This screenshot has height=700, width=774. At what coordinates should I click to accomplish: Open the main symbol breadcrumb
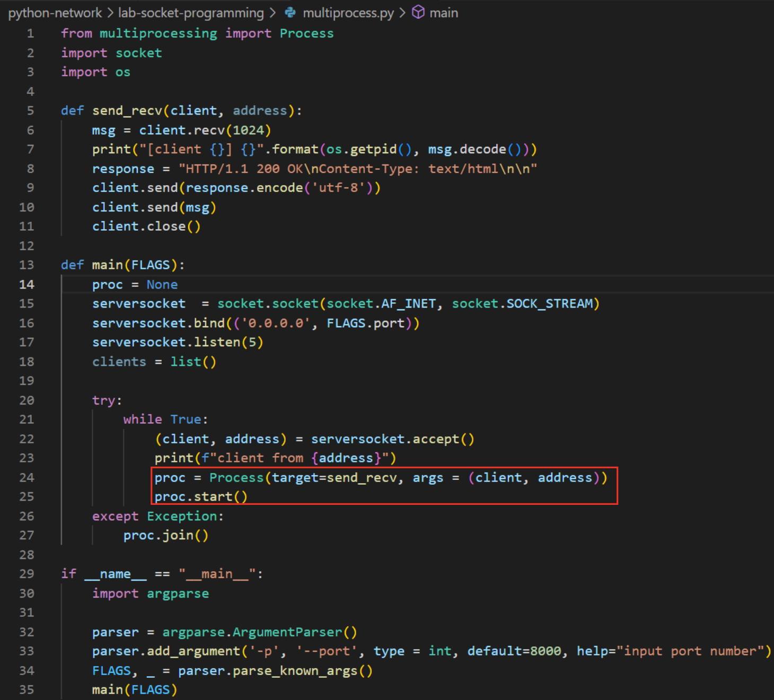tap(444, 13)
